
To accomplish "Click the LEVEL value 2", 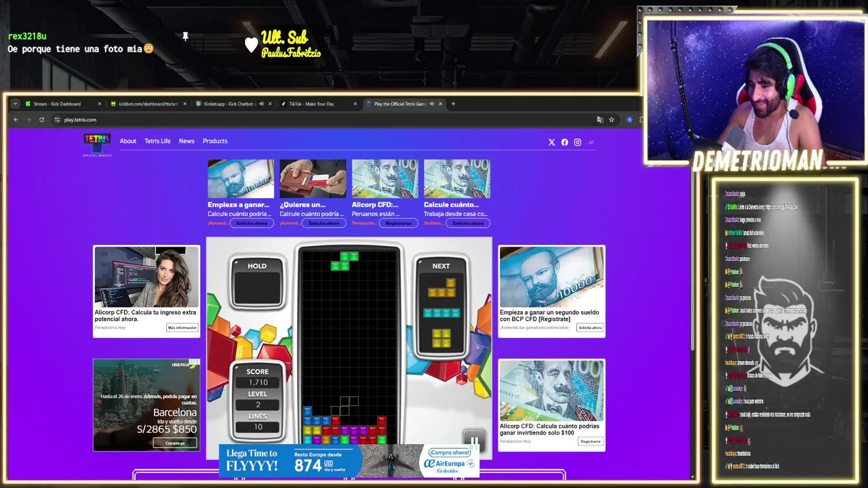I will (257, 405).
